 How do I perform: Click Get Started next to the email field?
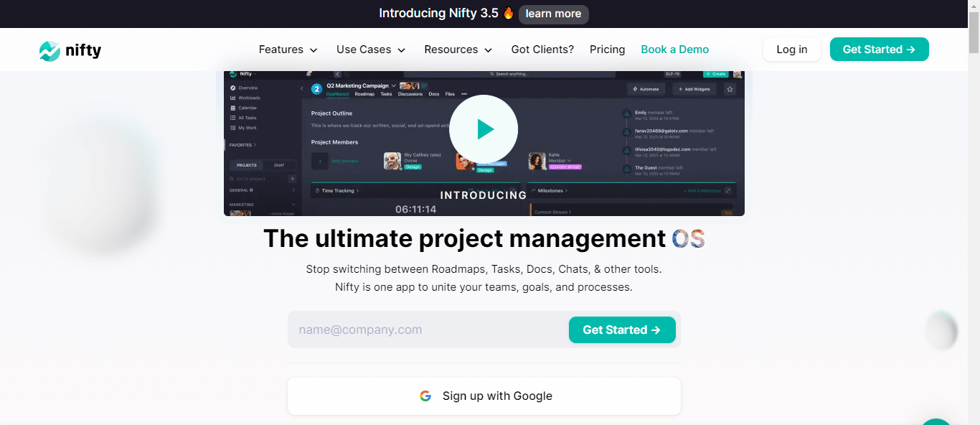(x=622, y=330)
